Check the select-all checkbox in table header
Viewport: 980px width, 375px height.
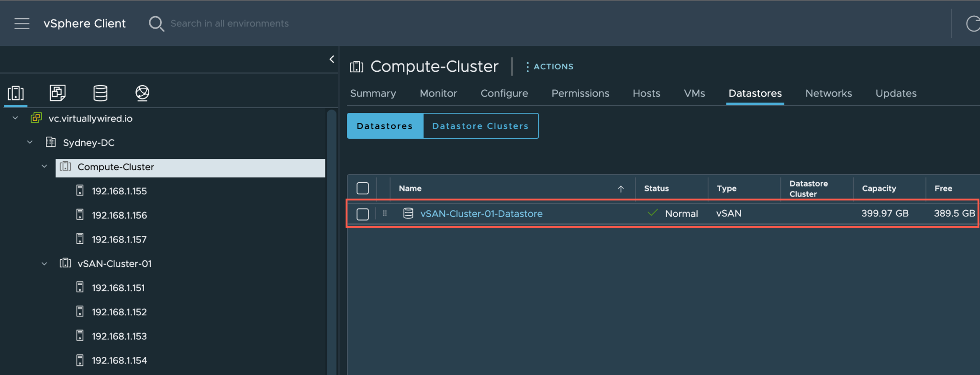coord(363,188)
